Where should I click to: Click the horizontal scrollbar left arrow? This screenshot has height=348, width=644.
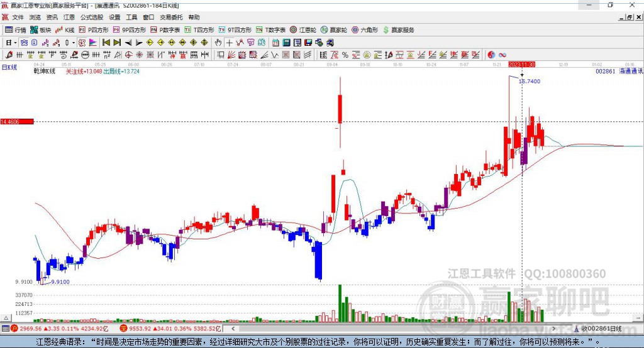(233, 329)
